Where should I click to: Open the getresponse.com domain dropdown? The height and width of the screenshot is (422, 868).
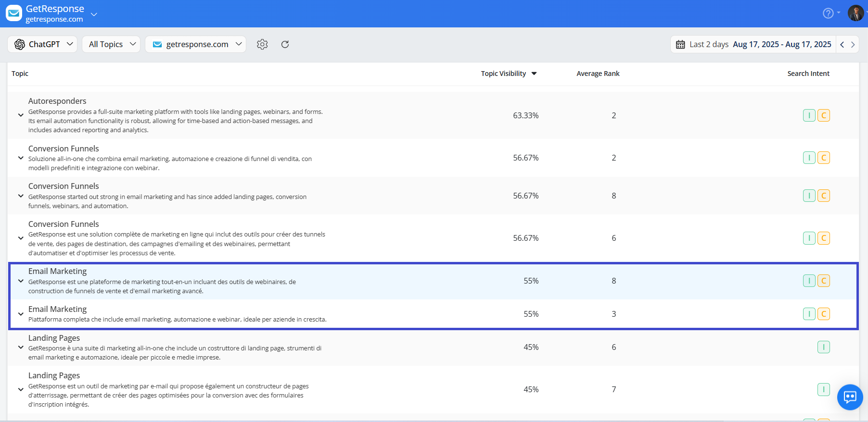click(x=196, y=44)
